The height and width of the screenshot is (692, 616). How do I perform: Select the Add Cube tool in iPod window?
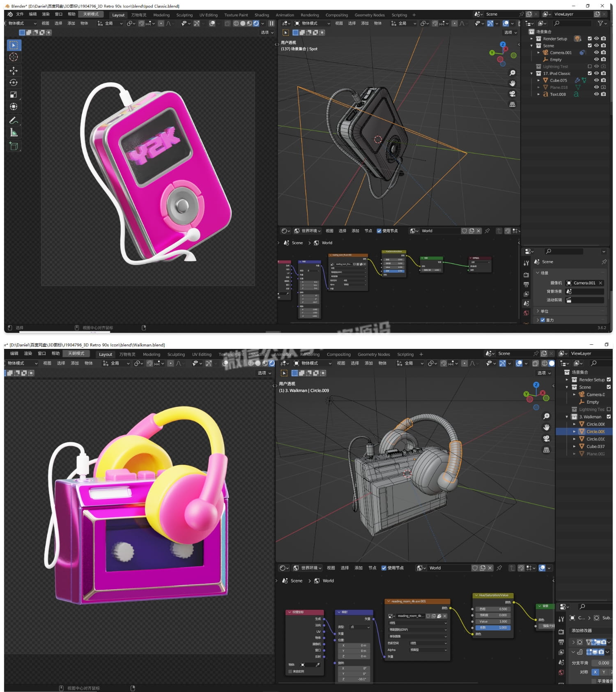coord(14,146)
